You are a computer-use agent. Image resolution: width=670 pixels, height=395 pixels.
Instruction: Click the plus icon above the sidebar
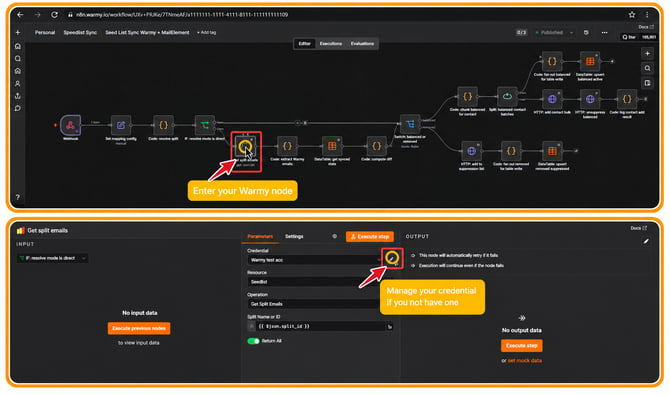(18, 32)
